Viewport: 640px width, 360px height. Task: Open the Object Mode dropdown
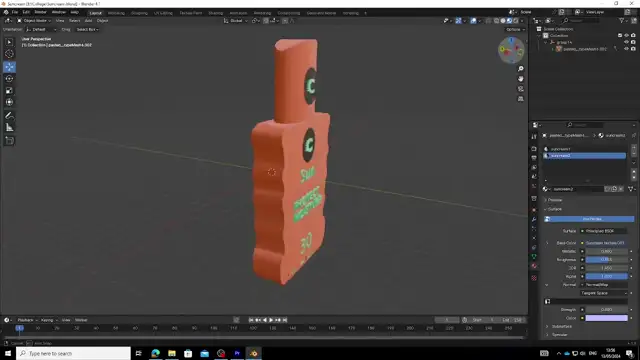[x=34, y=20]
